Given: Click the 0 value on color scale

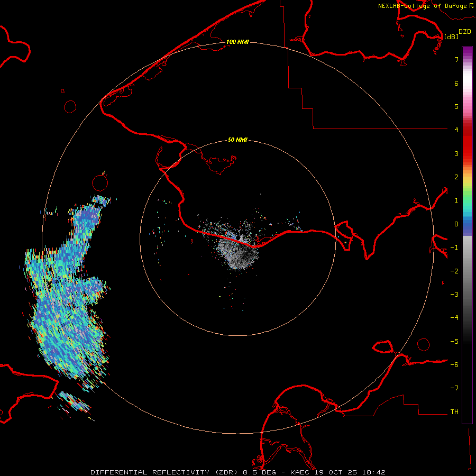Looking at the screenshot, I should [456, 224].
